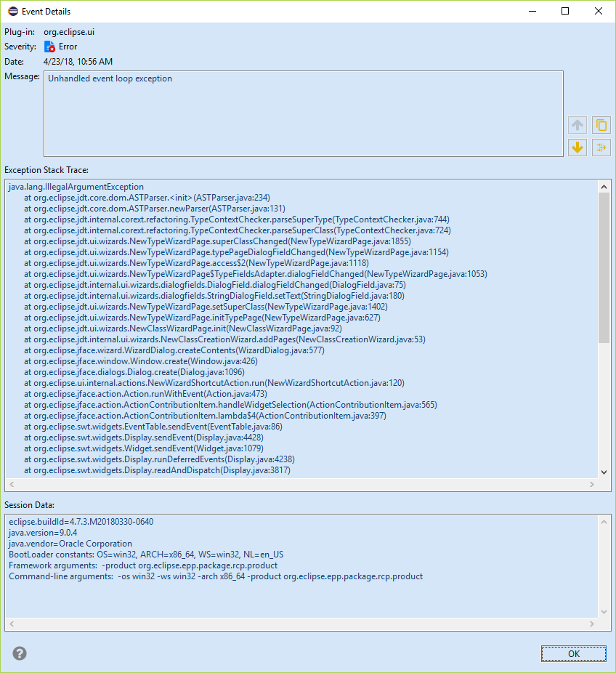The image size is (616, 673).
Task: Click the NewClassCreationWizard.addPages line
Action: click(224, 339)
